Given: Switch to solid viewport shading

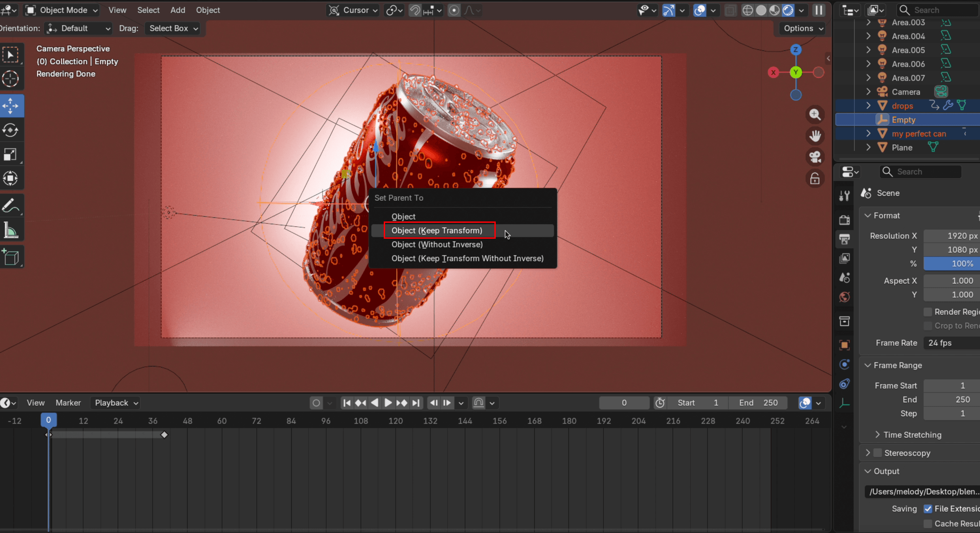Looking at the screenshot, I should (x=761, y=10).
